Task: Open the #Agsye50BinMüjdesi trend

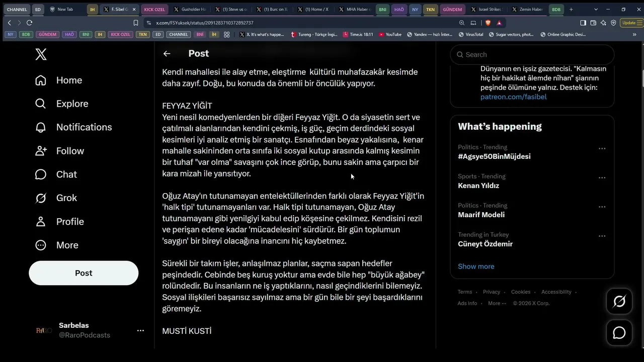Action: pyautogui.click(x=494, y=156)
